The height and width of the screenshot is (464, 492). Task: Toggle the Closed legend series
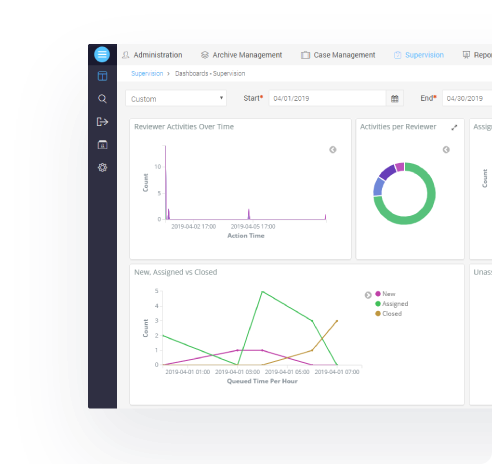(389, 314)
